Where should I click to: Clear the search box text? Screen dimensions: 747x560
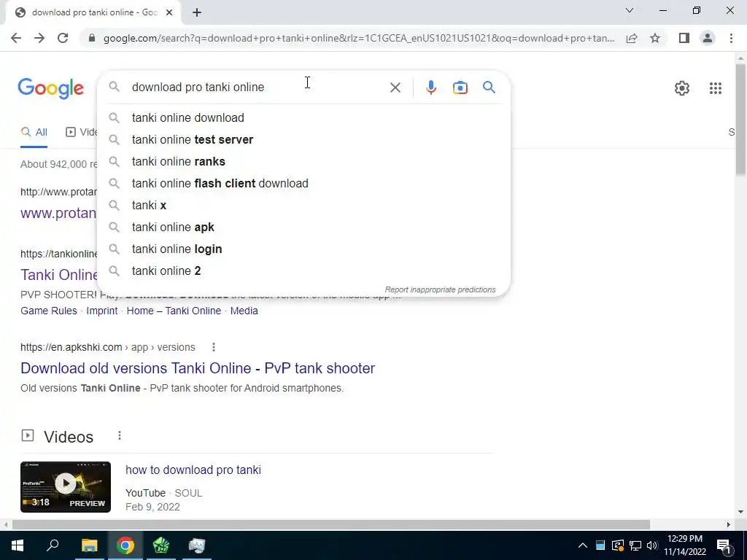[x=395, y=87]
